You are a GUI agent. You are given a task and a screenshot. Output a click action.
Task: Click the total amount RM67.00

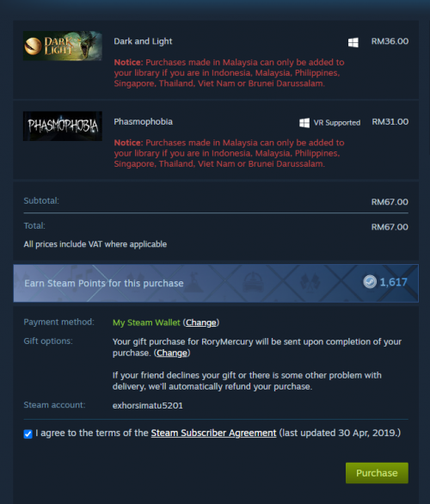pyautogui.click(x=390, y=227)
